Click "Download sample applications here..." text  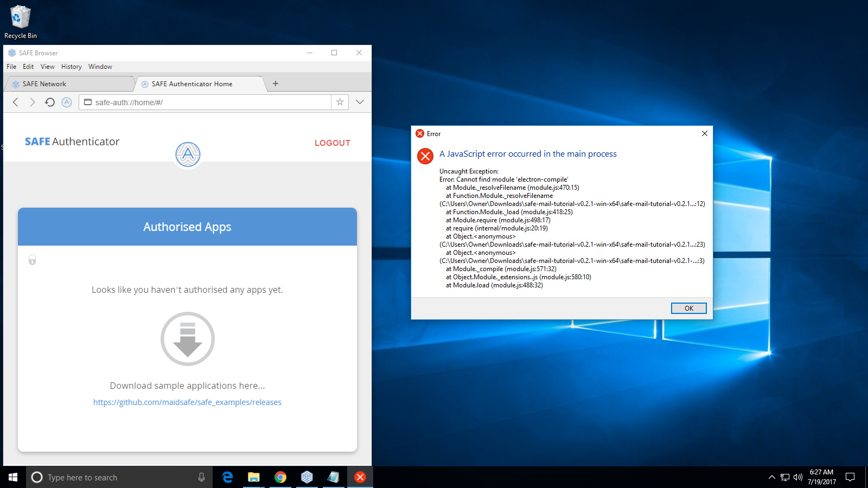(187, 386)
